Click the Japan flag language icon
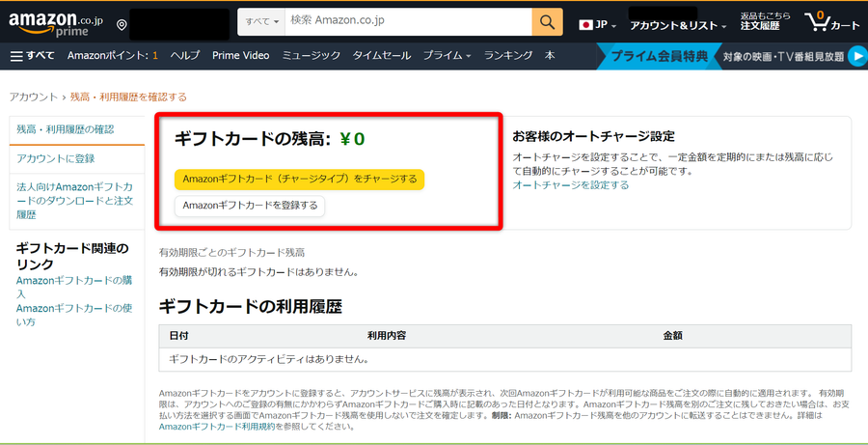 pyautogui.click(x=585, y=25)
